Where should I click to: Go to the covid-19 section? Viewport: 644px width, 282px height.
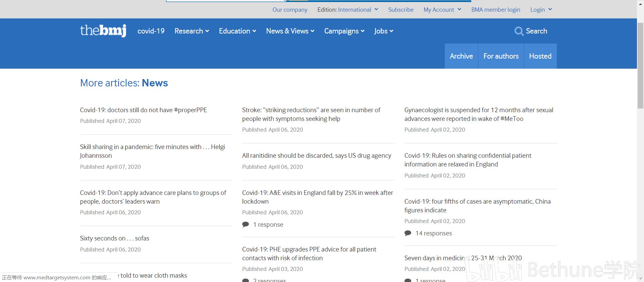pyautogui.click(x=151, y=31)
